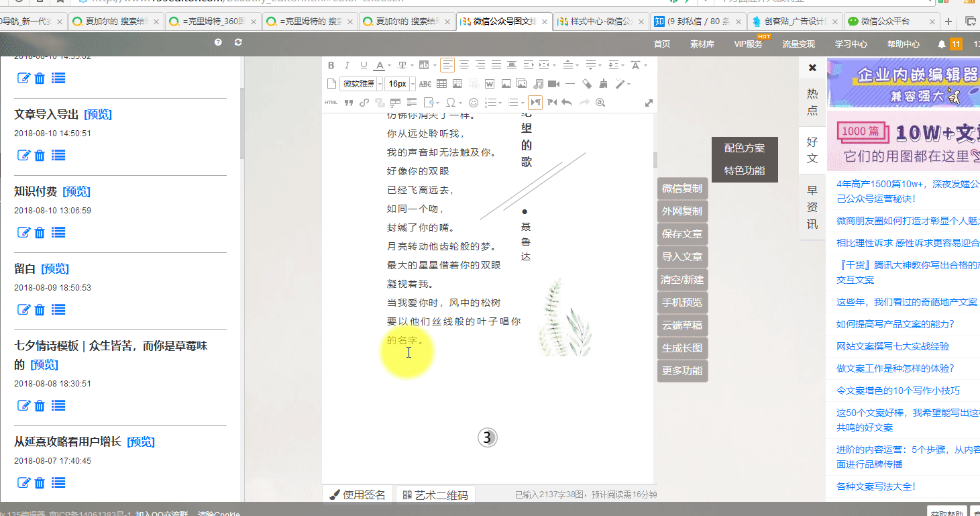Viewport: 980px width, 516px height.
Task: Open the 早资讯 side tab
Action: [x=812, y=207]
